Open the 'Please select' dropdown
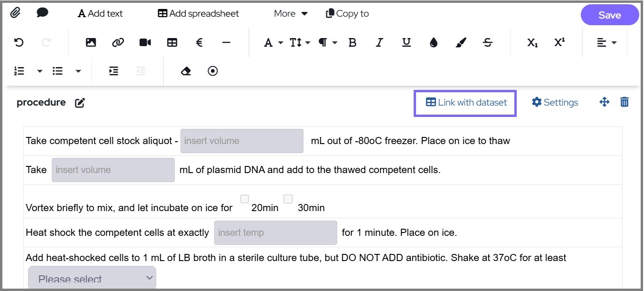Screen dimensions: 644x291 [92, 279]
